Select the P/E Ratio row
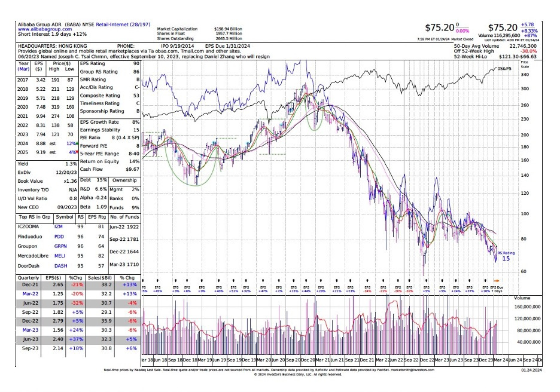This screenshot has width=560, height=392. click(x=109, y=137)
